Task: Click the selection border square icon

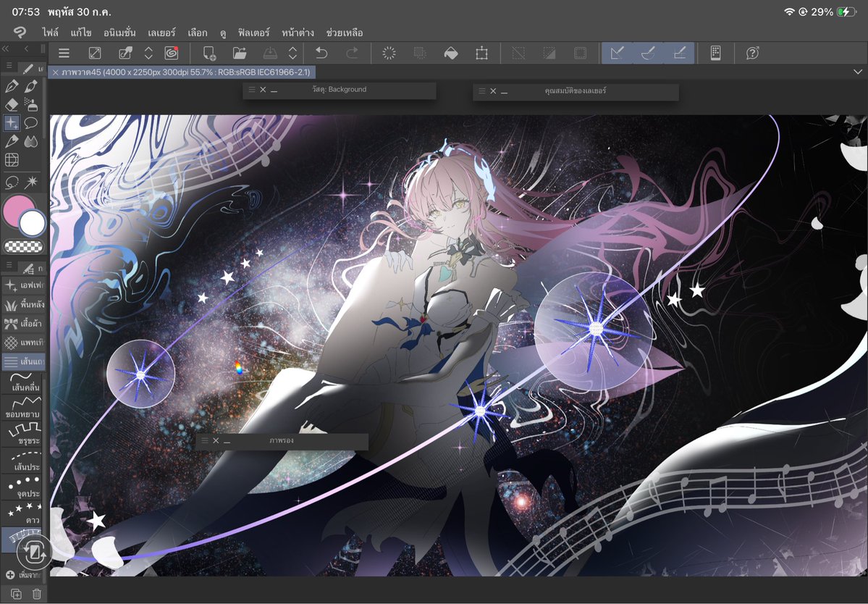Action: tap(580, 53)
